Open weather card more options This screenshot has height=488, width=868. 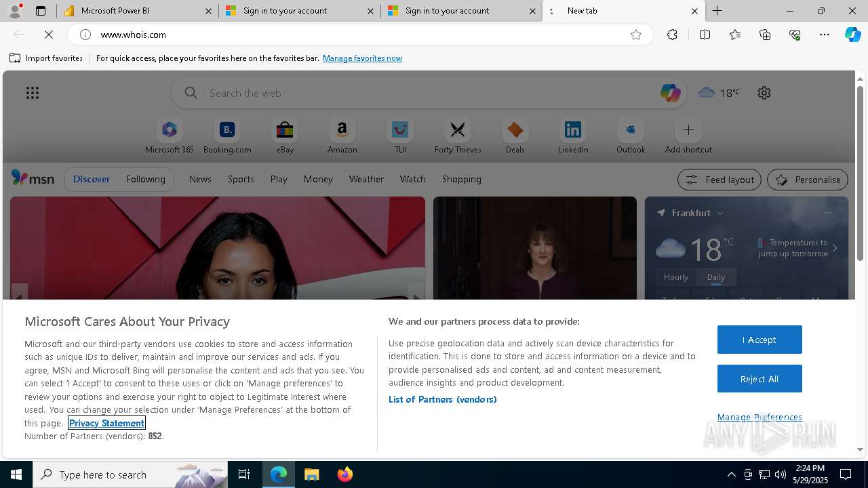[827, 213]
